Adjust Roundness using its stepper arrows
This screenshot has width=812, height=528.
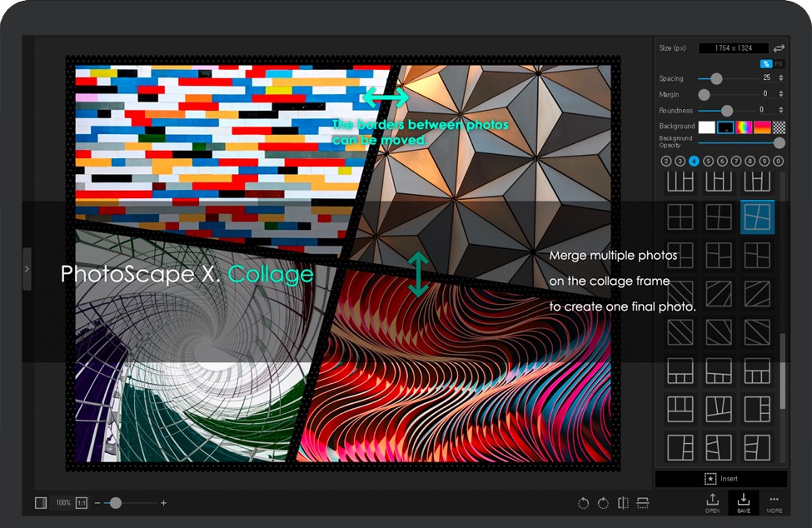pyautogui.click(x=780, y=110)
